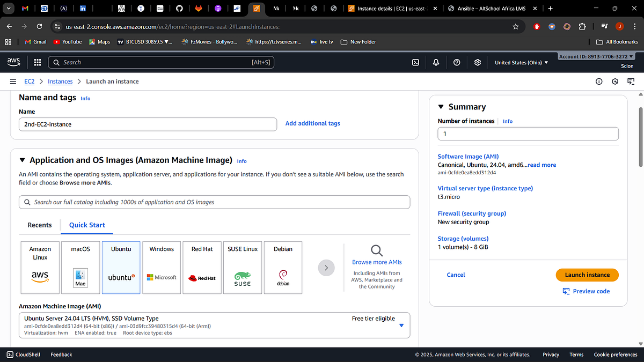Screen dimensions: 644x362
Task: Open the settings gear icon
Action: click(477, 62)
